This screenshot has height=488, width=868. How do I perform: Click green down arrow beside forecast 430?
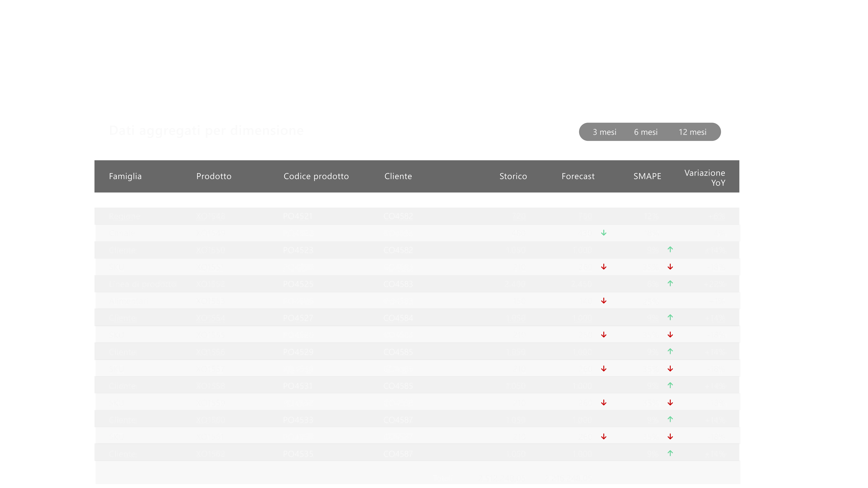tap(603, 233)
